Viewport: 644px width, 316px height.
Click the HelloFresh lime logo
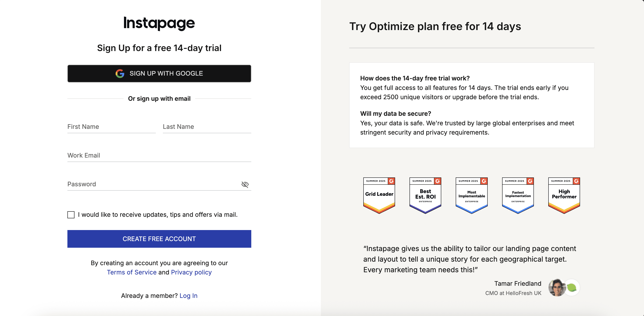click(572, 287)
